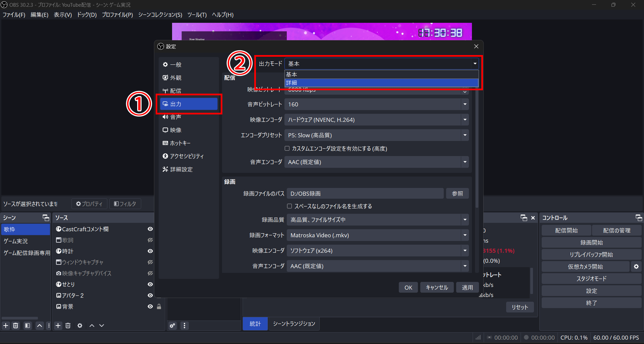Enable カスタムエンコーダ設定を有効にする checkbox
This screenshot has height=344, width=644.
(287, 148)
